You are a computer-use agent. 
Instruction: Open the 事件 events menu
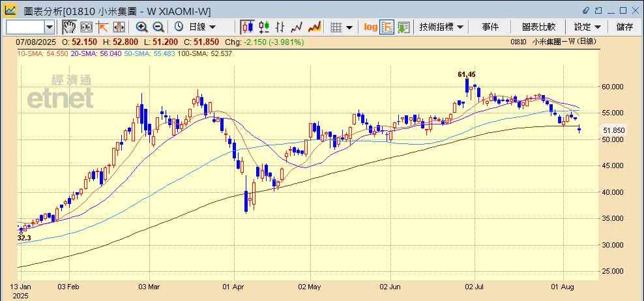(490, 27)
